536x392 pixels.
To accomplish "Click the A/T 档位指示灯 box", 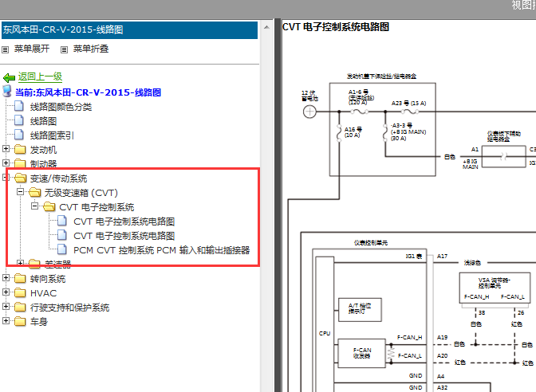I will (x=360, y=310).
